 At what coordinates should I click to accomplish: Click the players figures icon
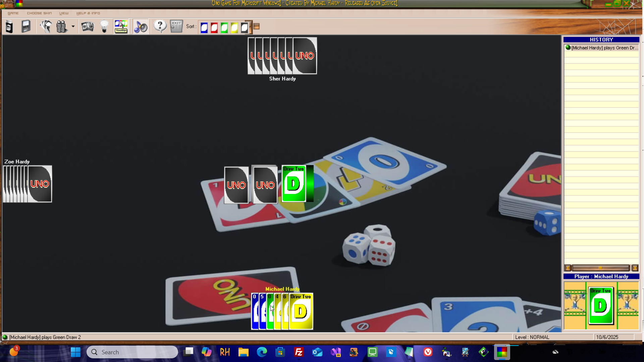point(61,26)
